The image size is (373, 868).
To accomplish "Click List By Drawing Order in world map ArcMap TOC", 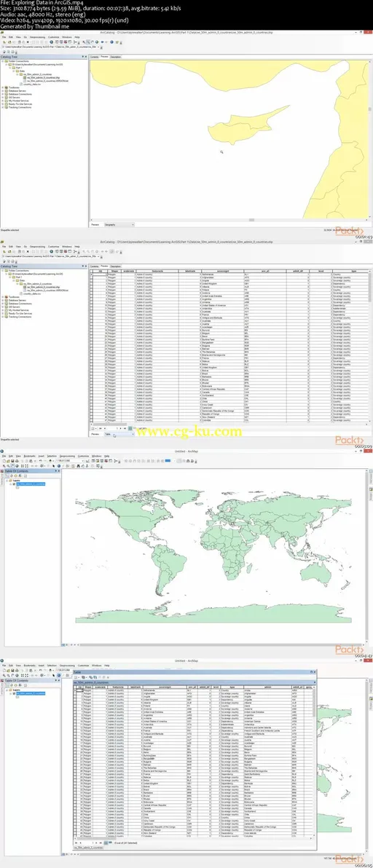I will (7, 475).
